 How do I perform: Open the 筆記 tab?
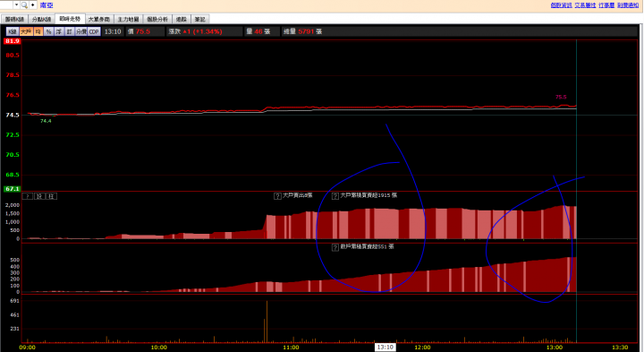point(200,20)
